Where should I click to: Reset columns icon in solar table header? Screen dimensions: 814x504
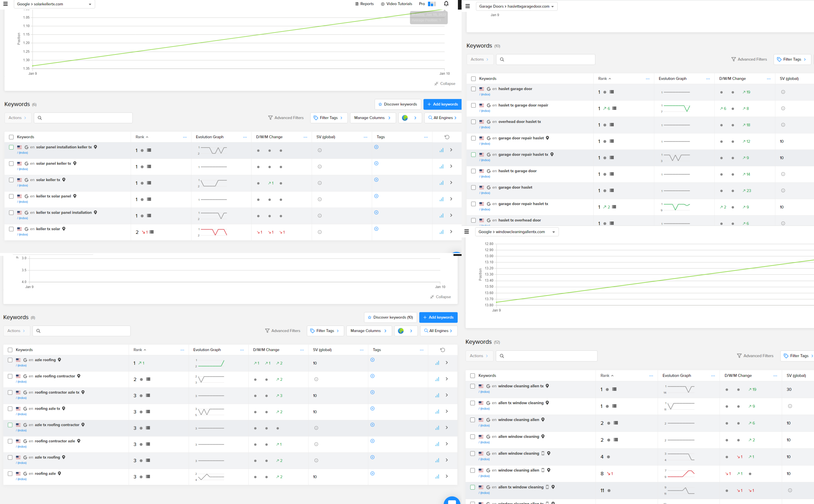(447, 137)
